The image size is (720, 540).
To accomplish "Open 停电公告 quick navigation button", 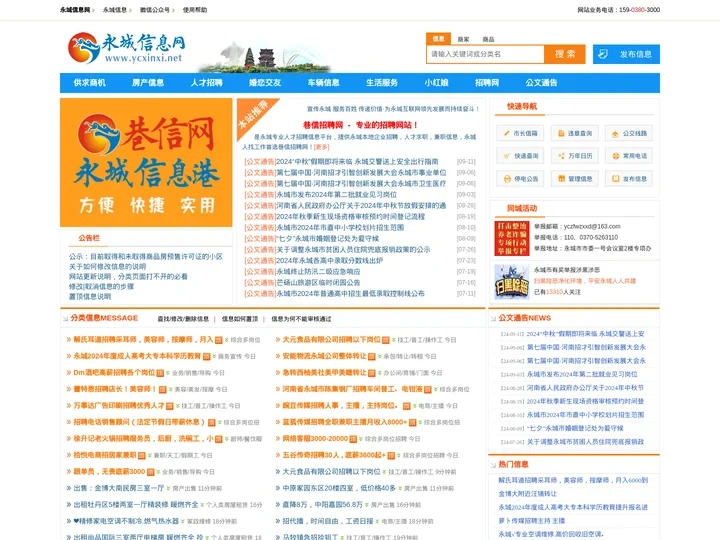I will coord(520,179).
